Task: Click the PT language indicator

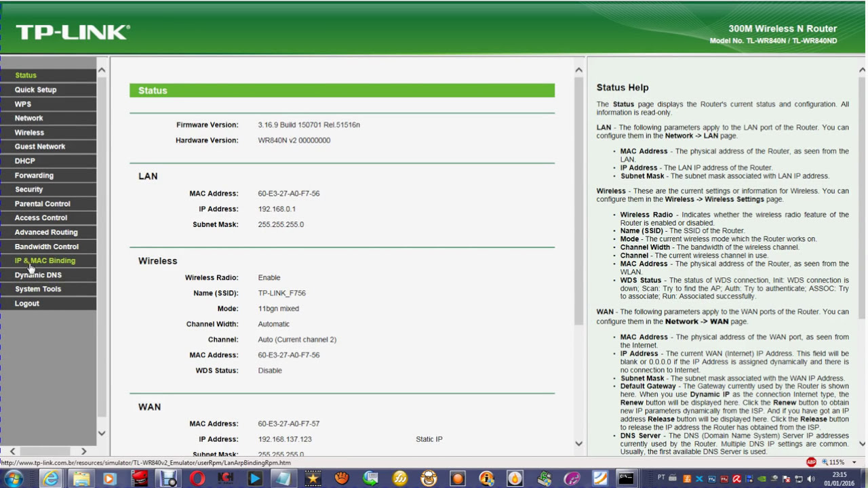Action: click(x=661, y=477)
